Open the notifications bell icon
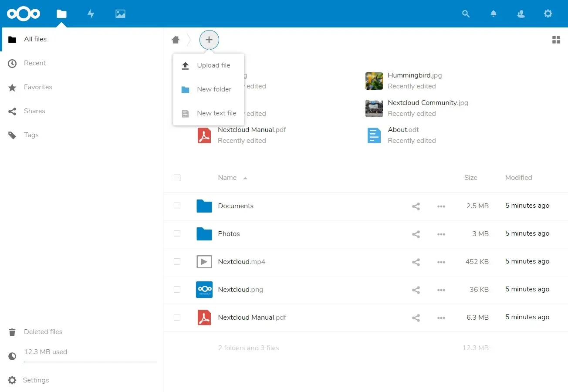Viewport: 568px width, 392px height. point(494,14)
